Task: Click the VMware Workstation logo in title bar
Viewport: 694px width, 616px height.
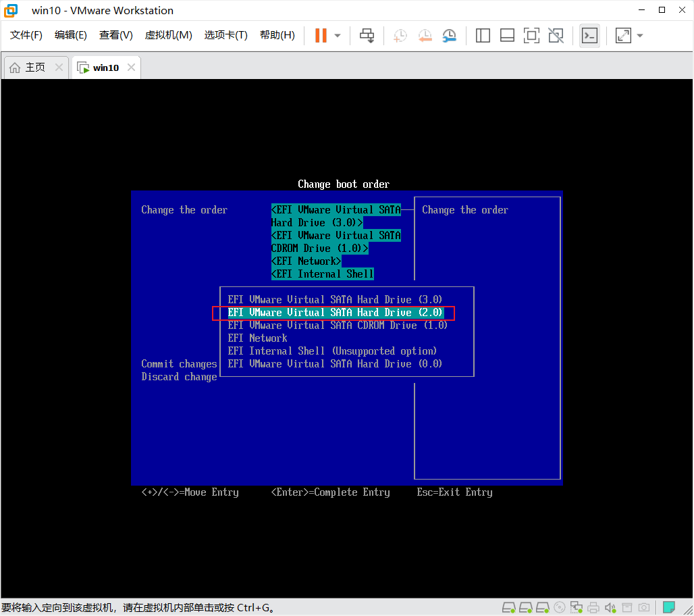Action: coord(11,10)
